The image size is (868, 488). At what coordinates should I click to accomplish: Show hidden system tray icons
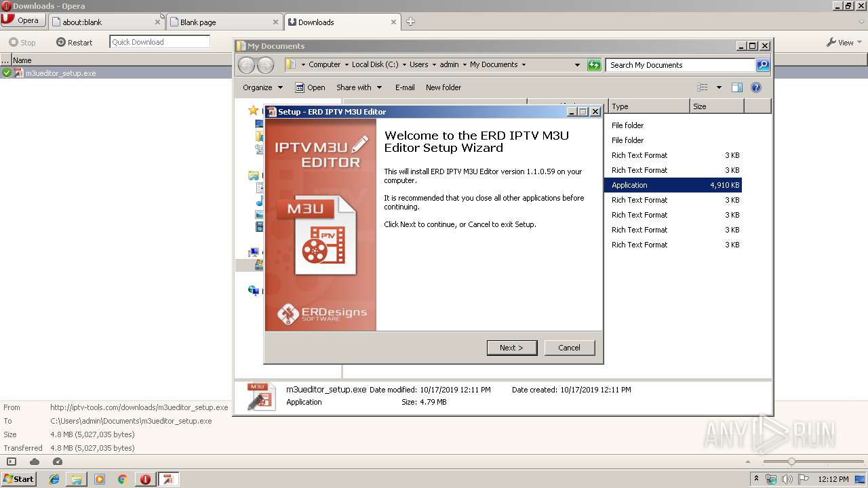point(757,479)
